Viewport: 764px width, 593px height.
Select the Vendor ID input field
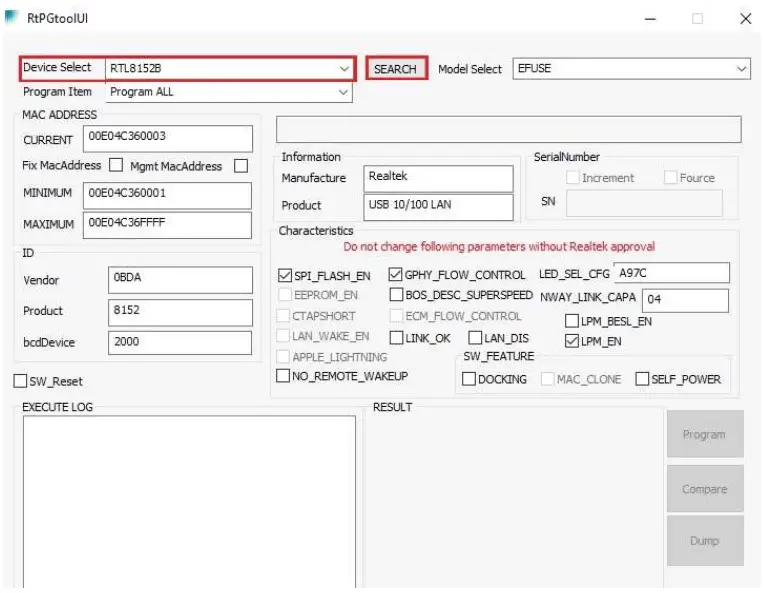pos(179,280)
